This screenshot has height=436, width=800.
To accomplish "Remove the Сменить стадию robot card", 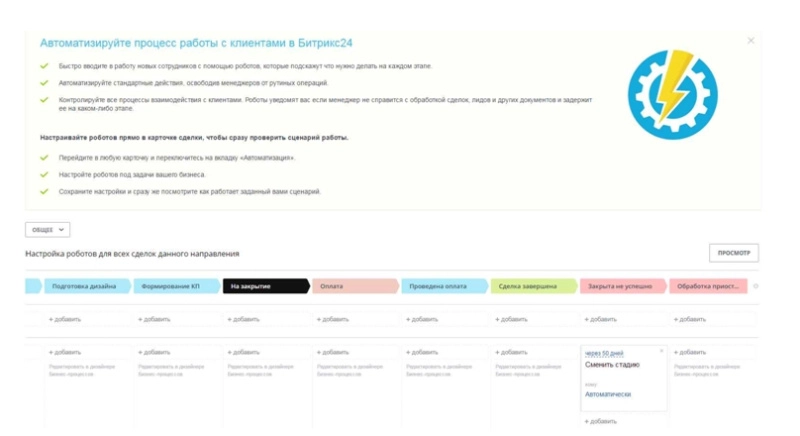I will pyautogui.click(x=661, y=351).
